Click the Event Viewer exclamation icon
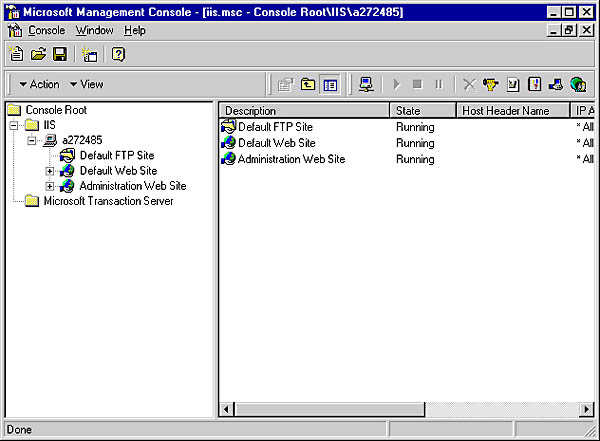Screen dimensions: 600x441 (x=534, y=84)
